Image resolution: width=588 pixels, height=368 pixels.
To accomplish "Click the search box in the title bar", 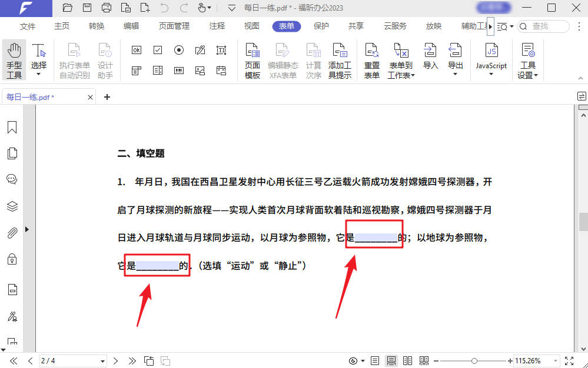I will pos(544,26).
